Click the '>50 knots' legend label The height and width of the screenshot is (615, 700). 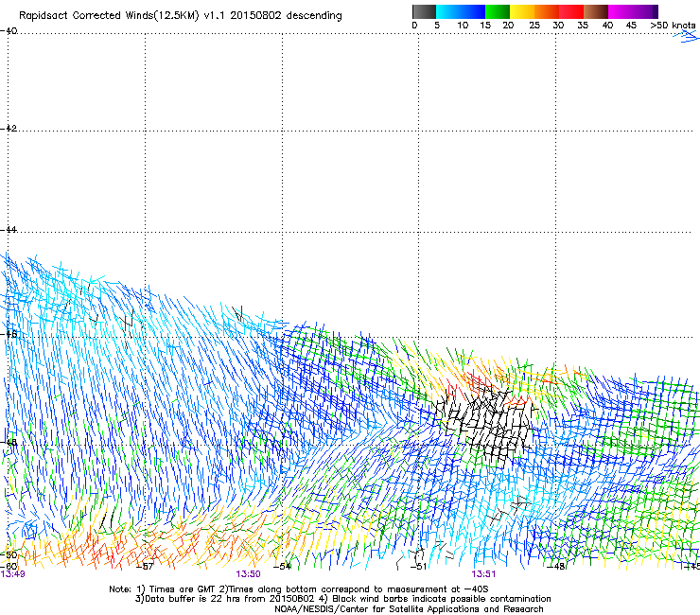pos(673,26)
